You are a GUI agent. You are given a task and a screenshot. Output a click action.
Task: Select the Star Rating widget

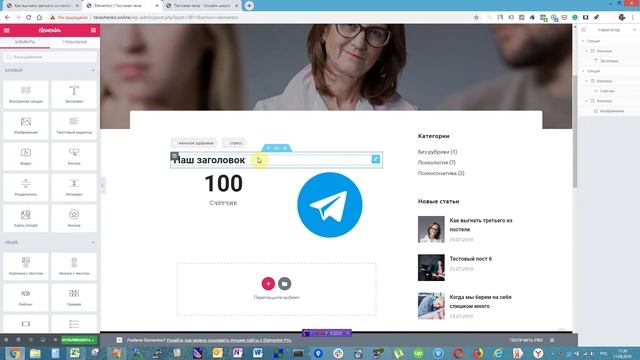(x=26, y=297)
